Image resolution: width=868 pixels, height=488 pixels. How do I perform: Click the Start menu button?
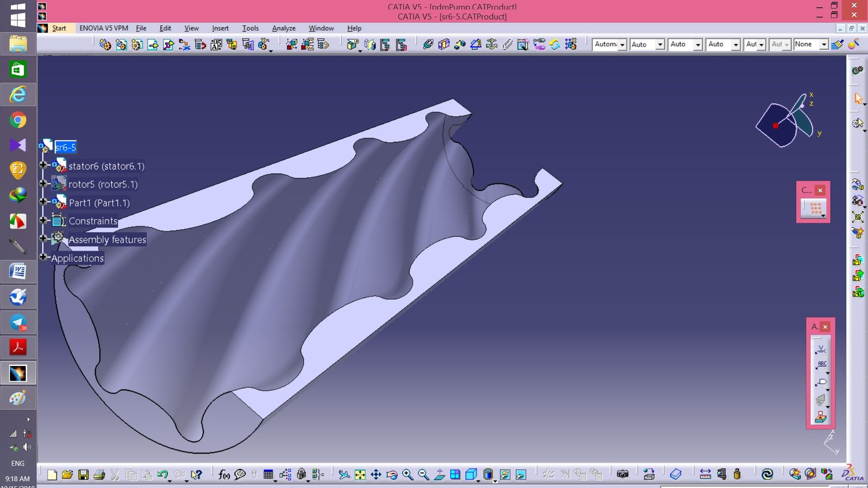(59, 28)
